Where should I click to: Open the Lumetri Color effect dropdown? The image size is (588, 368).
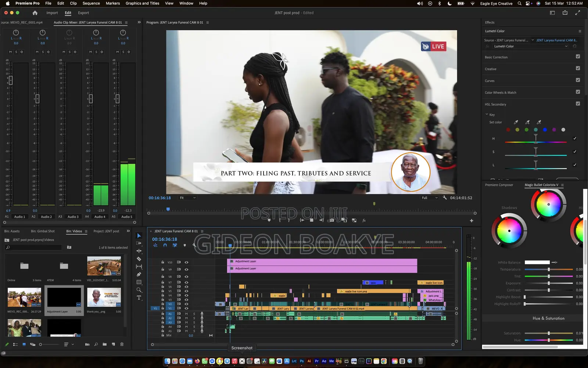click(x=531, y=46)
